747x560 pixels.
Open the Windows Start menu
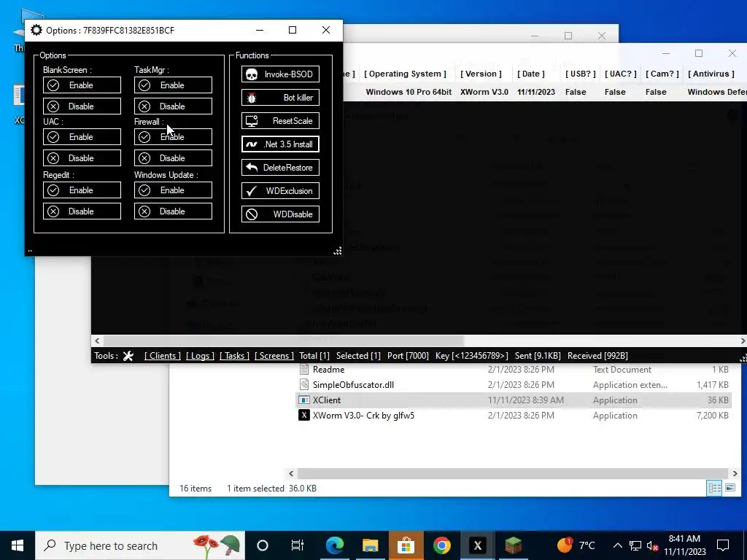18,545
